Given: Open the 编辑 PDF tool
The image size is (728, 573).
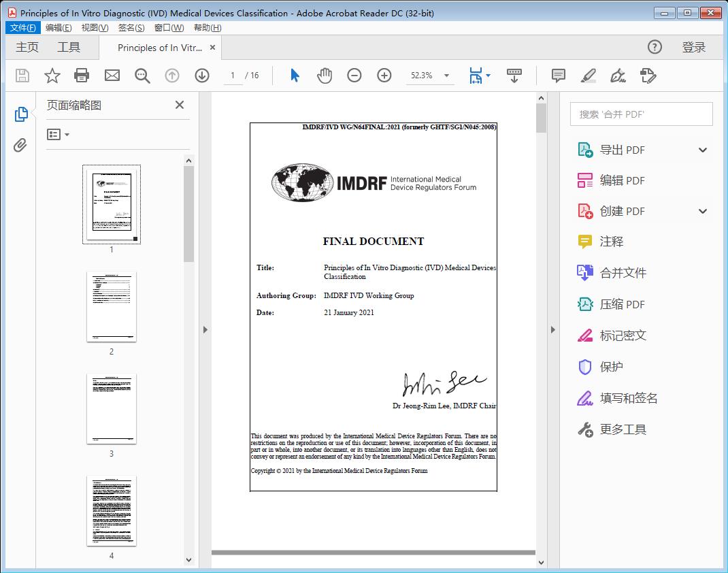Looking at the screenshot, I should click(x=621, y=180).
